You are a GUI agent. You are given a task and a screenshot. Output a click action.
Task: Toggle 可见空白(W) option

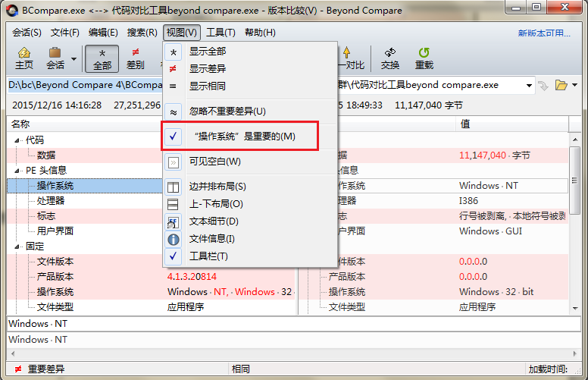[x=250, y=162]
